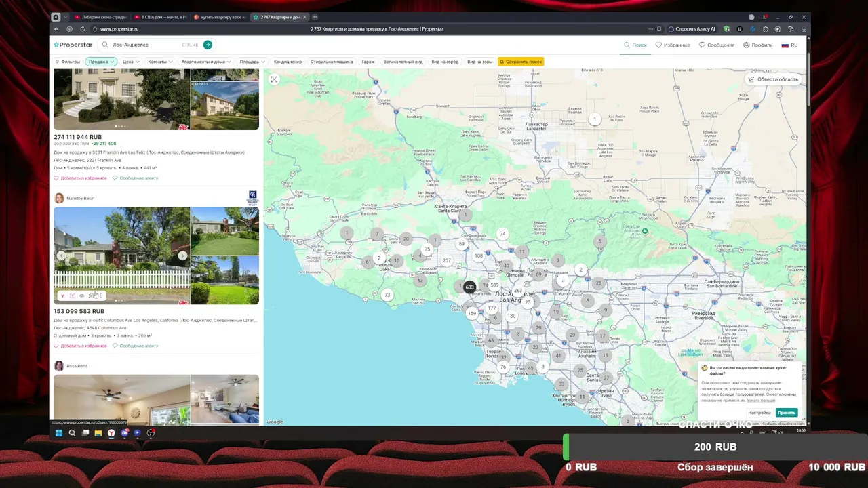Click the 633 listings map cluster
This screenshot has width=868, height=488.
469,287
